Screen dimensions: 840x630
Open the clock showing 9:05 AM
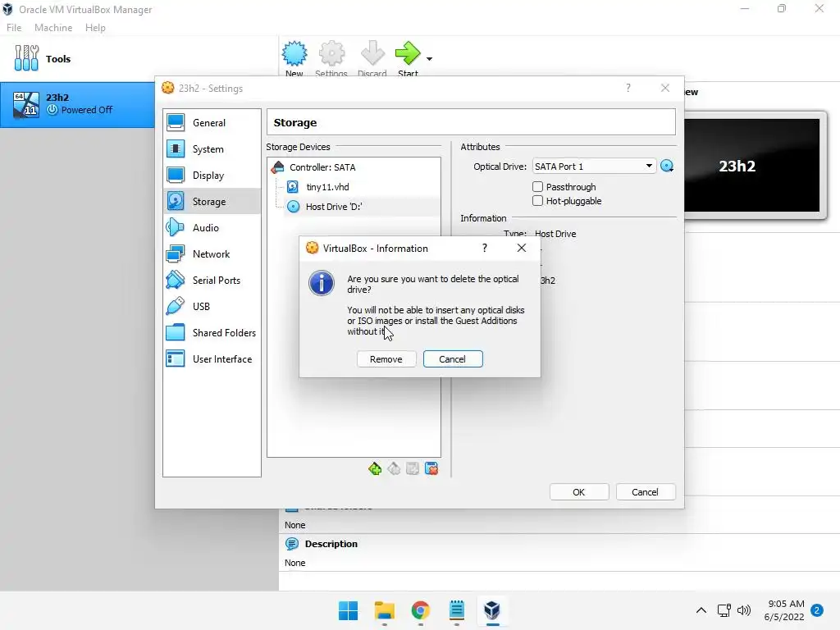coord(784,610)
